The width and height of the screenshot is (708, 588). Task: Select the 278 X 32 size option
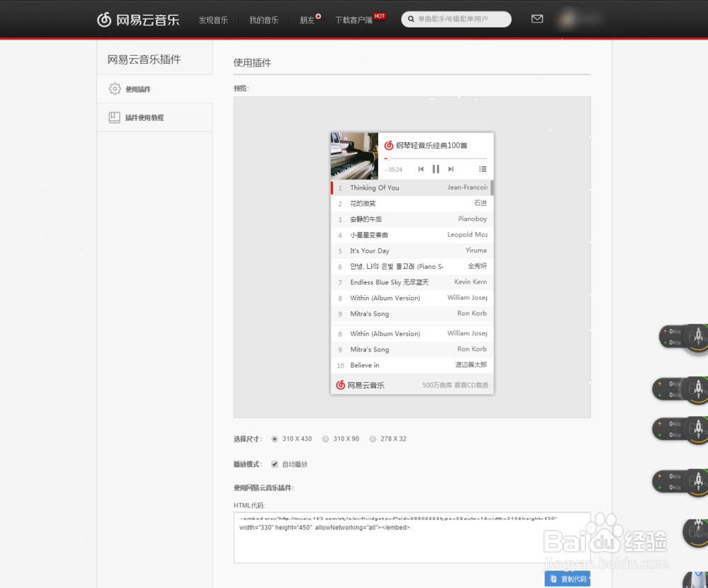(372, 439)
